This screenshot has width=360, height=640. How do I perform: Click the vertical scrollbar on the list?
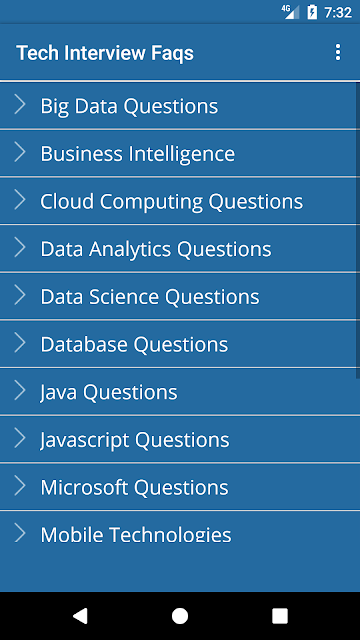point(358,231)
